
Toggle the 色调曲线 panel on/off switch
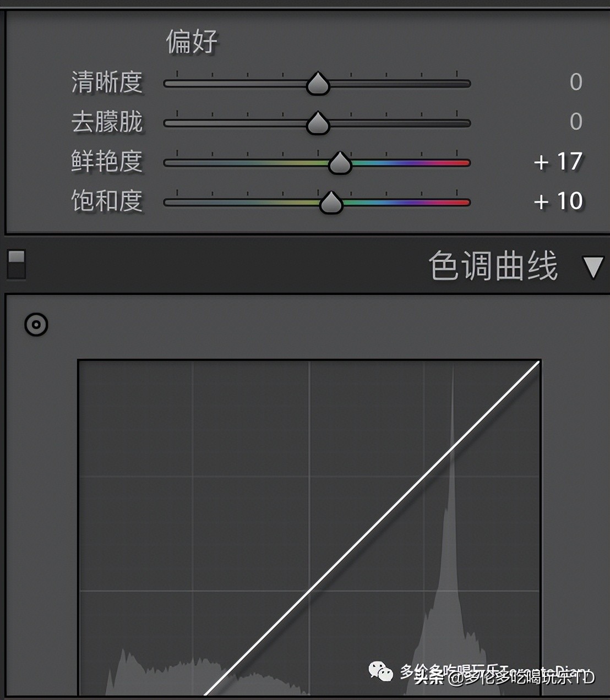[x=17, y=264]
